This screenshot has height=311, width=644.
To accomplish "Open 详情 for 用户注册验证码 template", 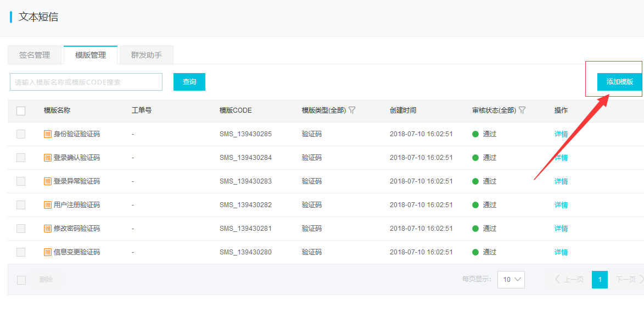I will point(561,205).
